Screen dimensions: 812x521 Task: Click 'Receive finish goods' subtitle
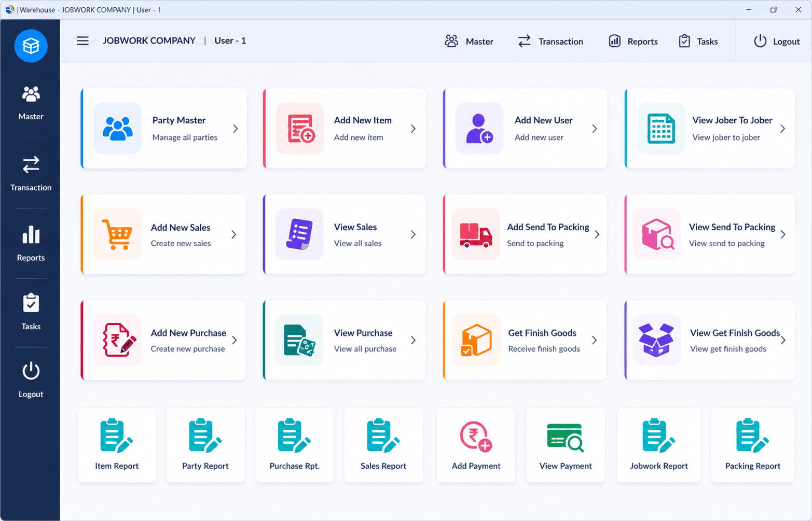tap(544, 349)
